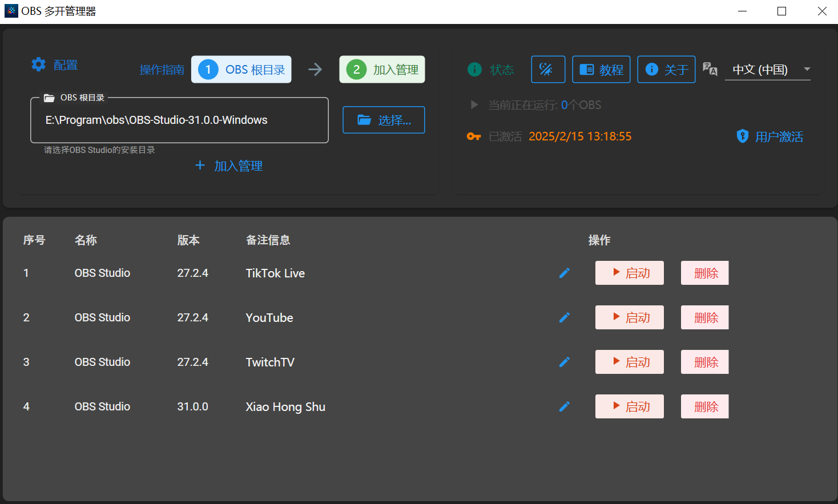The height and width of the screenshot is (504, 838).
Task: Maximize the OBS 多开管理器 window
Action: tap(782, 11)
